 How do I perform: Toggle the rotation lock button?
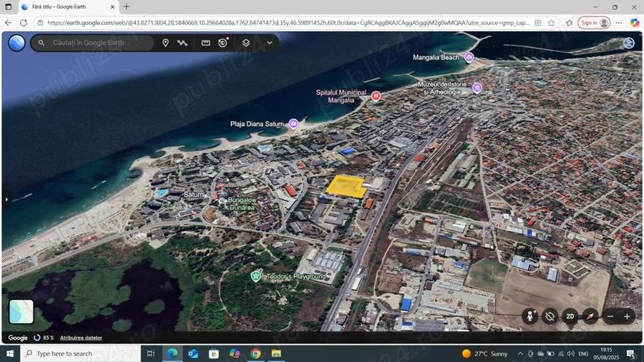(550, 316)
